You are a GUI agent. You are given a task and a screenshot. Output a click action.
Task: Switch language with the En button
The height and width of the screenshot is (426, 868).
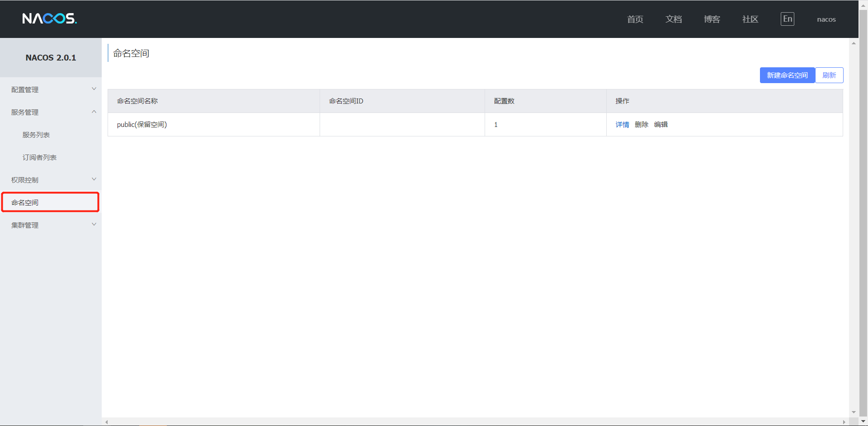click(787, 19)
